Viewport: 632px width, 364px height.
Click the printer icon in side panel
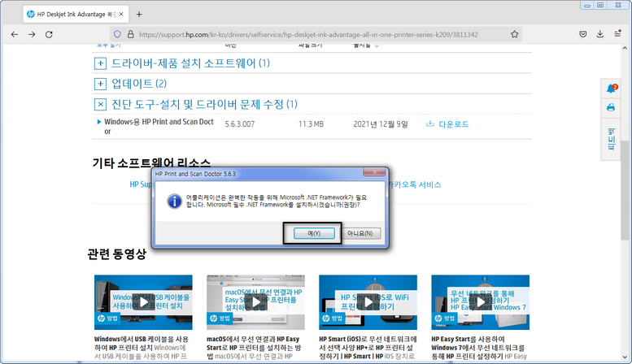(611, 107)
